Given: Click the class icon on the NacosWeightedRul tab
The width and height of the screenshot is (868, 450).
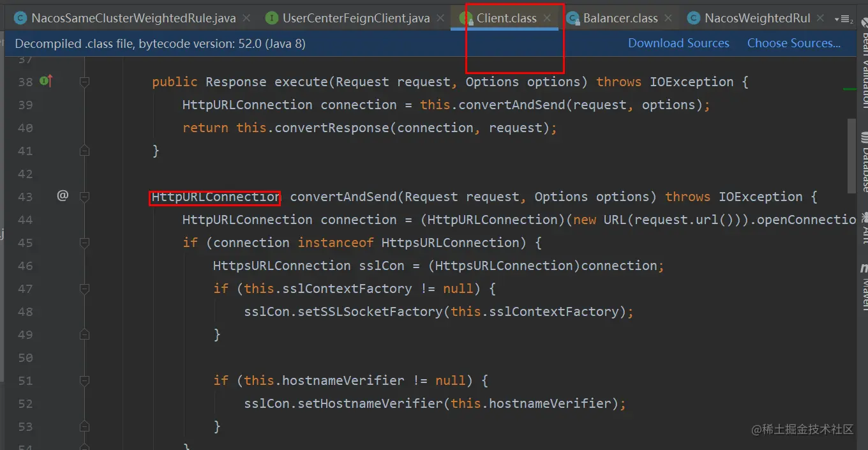Looking at the screenshot, I should point(694,18).
